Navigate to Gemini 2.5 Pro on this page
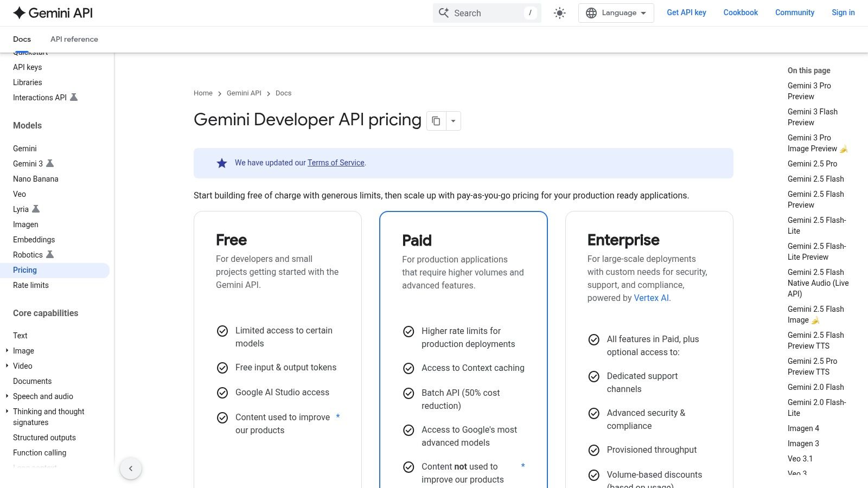 (x=812, y=163)
